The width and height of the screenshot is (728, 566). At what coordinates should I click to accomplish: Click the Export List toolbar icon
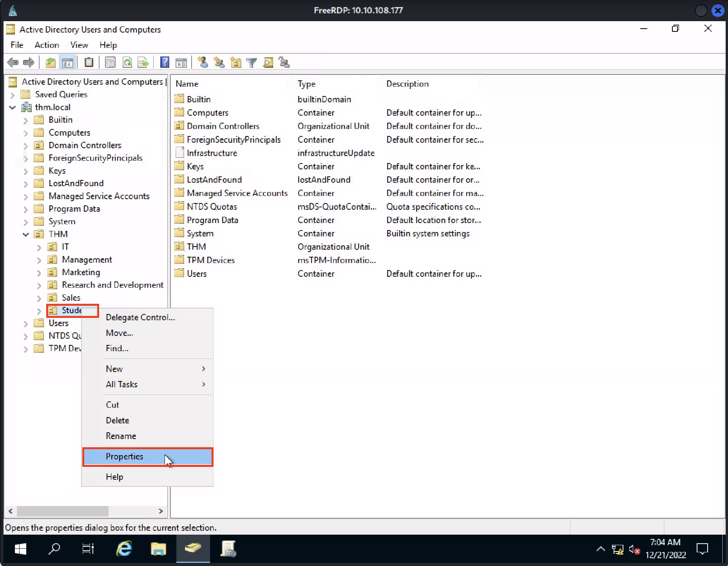coord(143,62)
